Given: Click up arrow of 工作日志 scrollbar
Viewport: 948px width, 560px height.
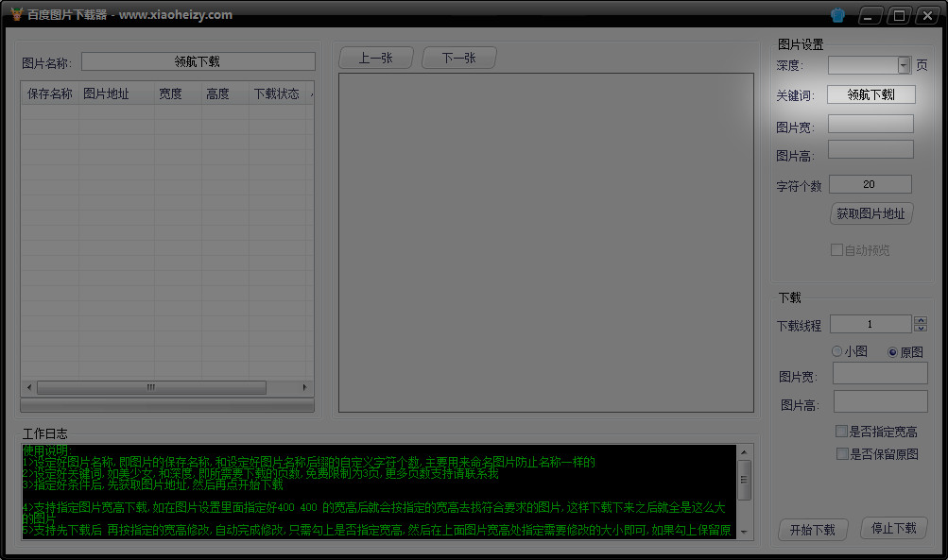Looking at the screenshot, I should [744, 452].
